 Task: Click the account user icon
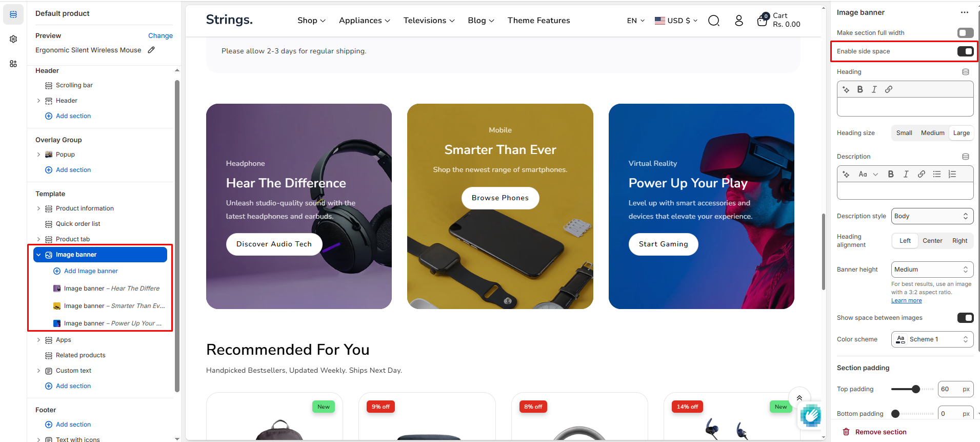pos(739,21)
